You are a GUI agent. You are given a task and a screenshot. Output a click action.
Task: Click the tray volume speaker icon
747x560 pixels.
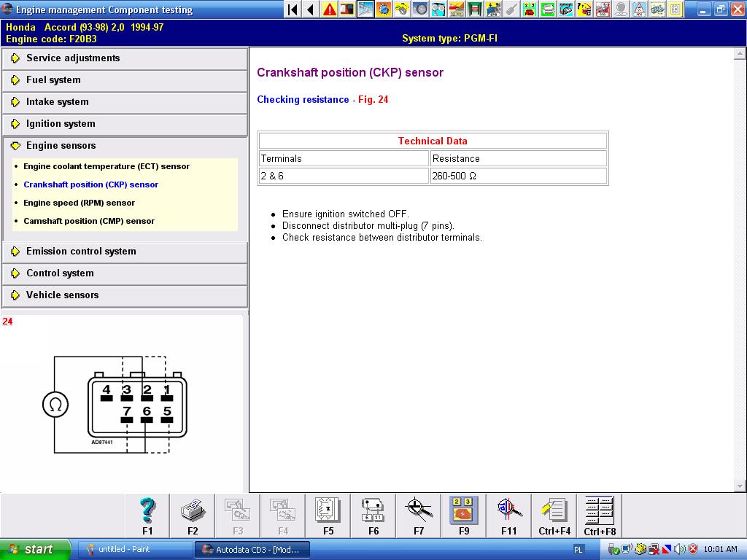tap(679, 550)
